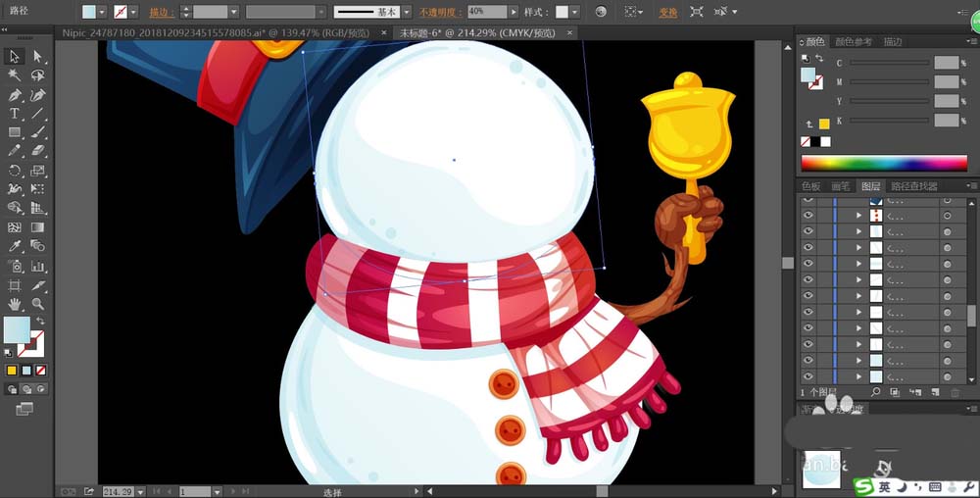Hide the layer row with the red dotted thumbnail
This screenshot has height=498, width=980.
click(x=808, y=215)
